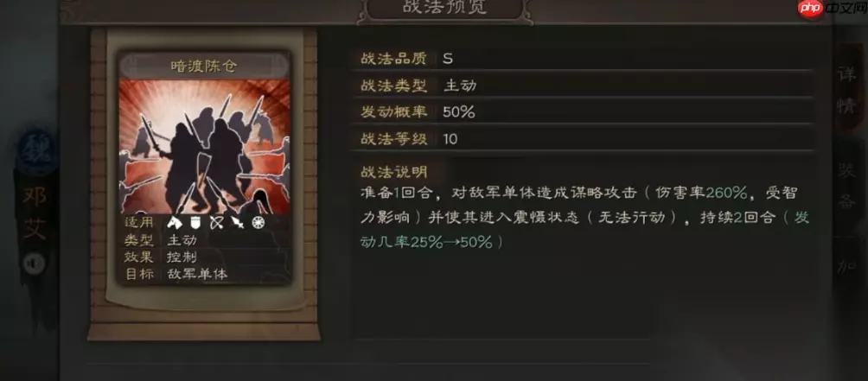
Task: Click the 战法等级 10 row
Action: click(583, 138)
